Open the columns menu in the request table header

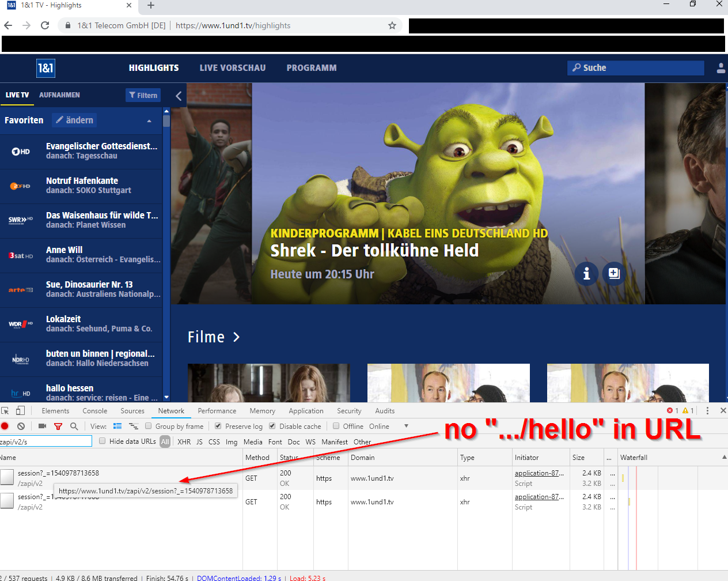(x=609, y=458)
